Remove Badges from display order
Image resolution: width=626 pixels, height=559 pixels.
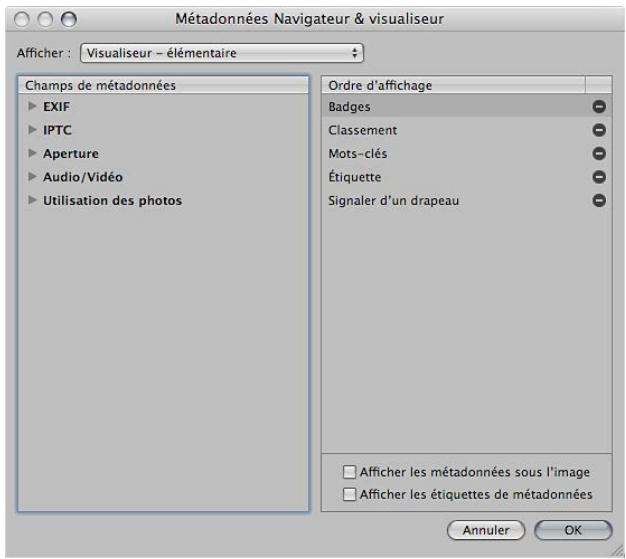tap(598, 107)
